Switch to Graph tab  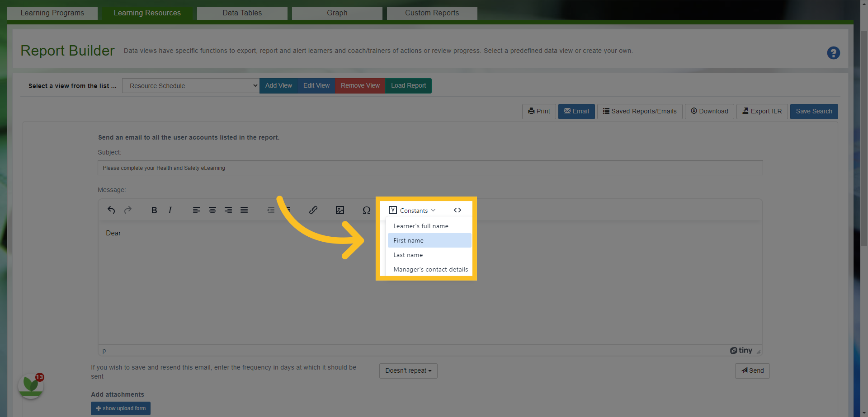pyautogui.click(x=337, y=13)
